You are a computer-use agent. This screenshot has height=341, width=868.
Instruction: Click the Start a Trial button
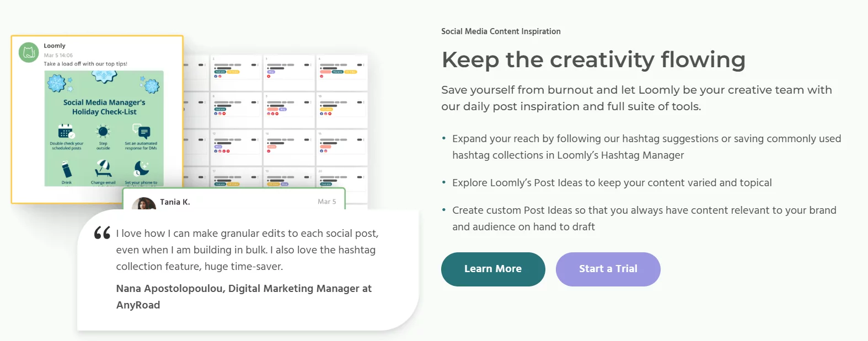click(x=608, y=269)
